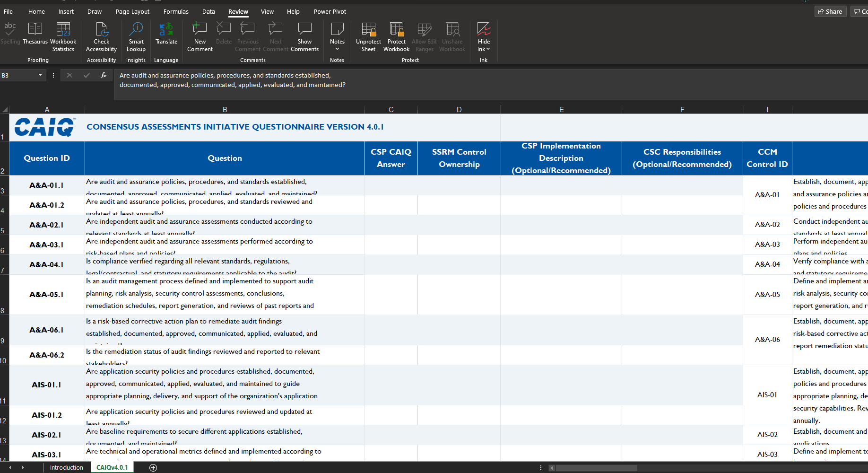Add a new worksheet
Viewport: 868px width, 473px height.
[x=153, y=467]
